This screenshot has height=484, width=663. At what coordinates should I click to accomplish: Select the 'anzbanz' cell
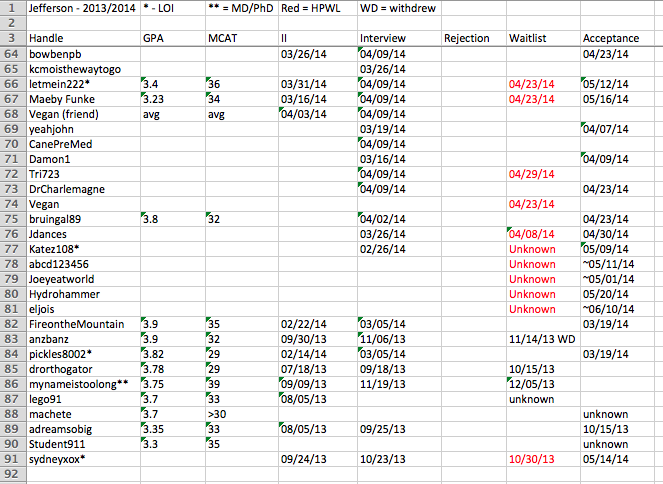click(x=83, y=339)
